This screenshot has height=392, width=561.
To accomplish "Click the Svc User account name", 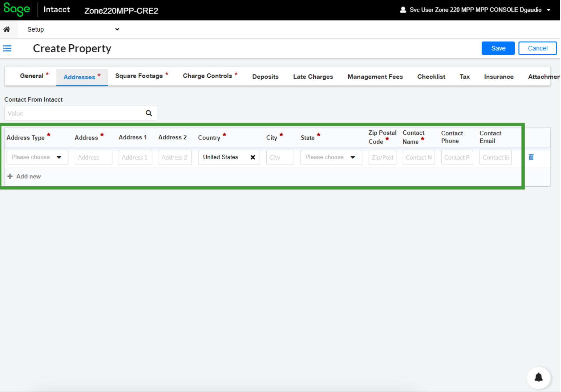I will (475, 10).
